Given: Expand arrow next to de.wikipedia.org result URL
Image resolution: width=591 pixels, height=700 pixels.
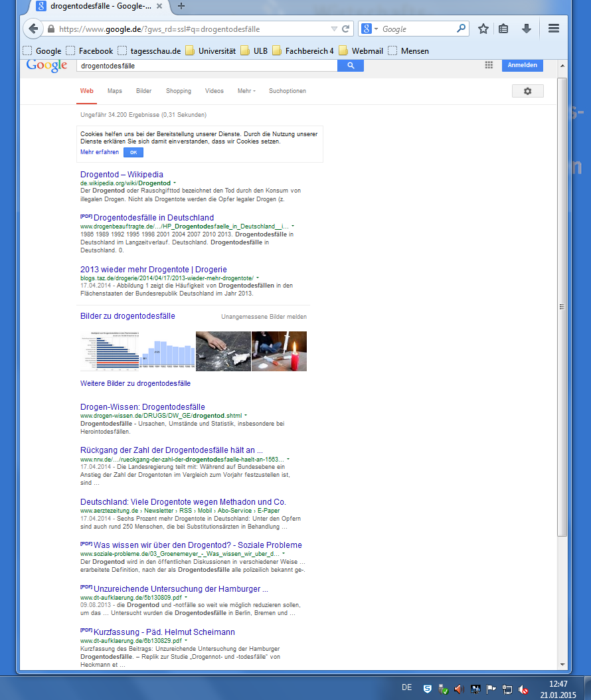Looking at the screenshot, I should 175,183.
